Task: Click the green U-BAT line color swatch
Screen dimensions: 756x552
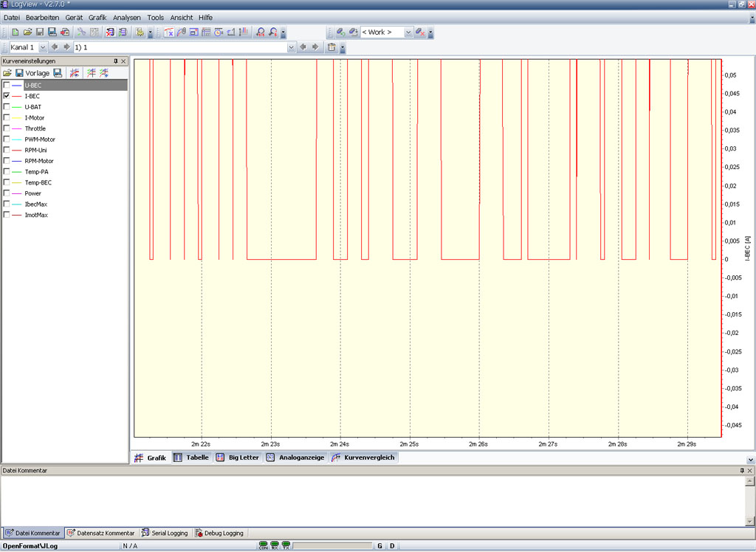Action: click(17, 107)
